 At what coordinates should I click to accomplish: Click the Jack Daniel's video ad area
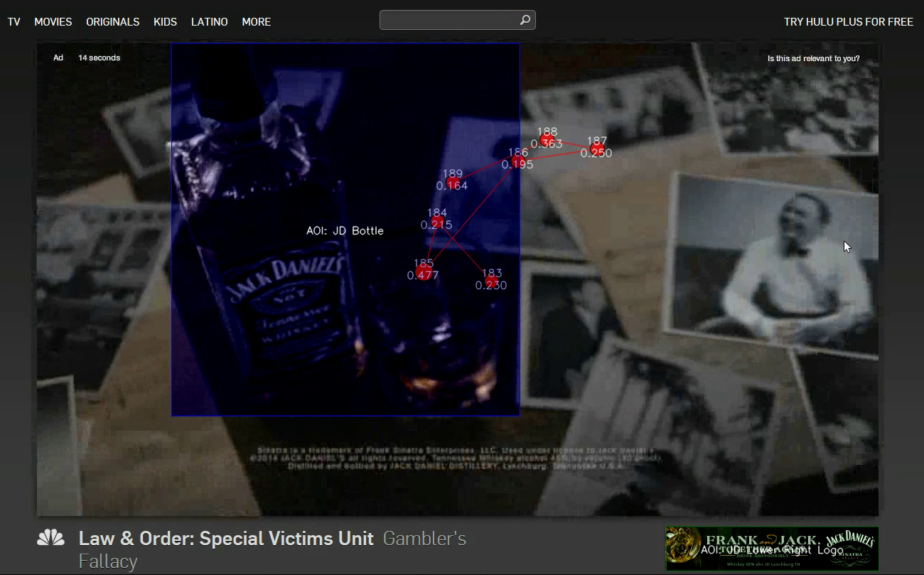[x=458, y=279]
